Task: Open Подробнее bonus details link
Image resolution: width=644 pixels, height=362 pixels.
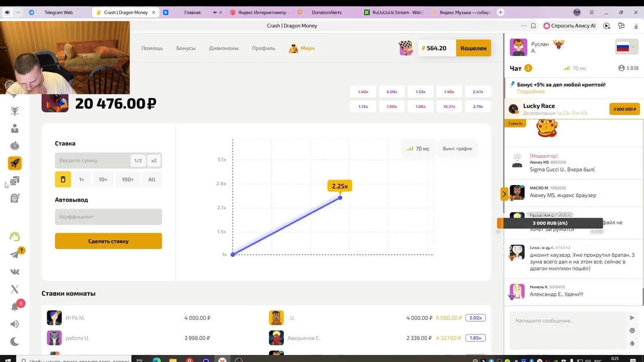Action: point(531,92)
